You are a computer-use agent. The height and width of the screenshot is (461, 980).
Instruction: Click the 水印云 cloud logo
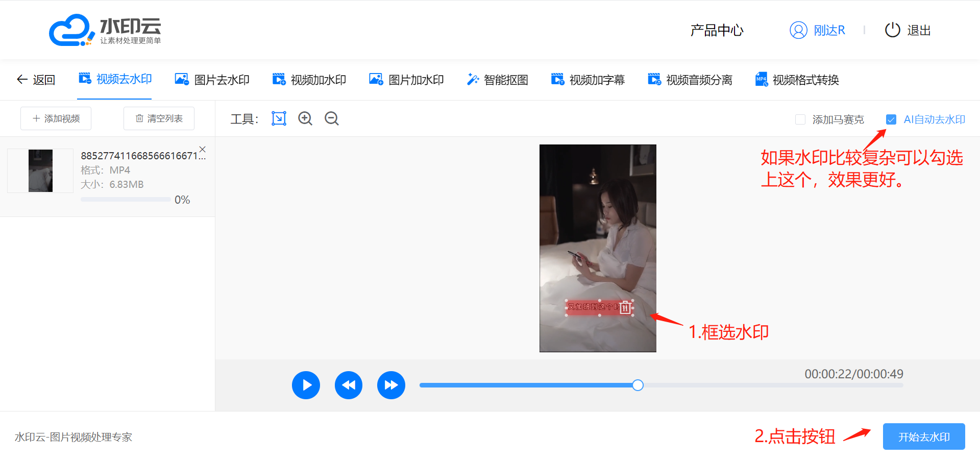105,30
